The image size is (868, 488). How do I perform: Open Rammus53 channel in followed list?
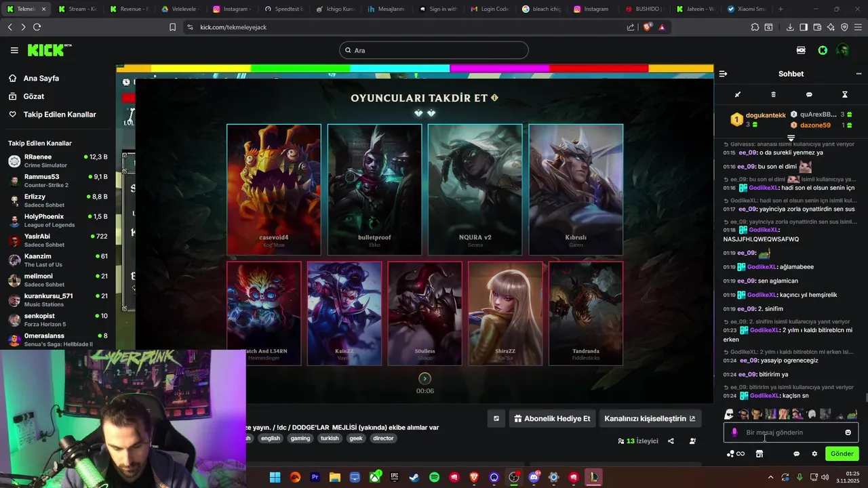point(58,181)
